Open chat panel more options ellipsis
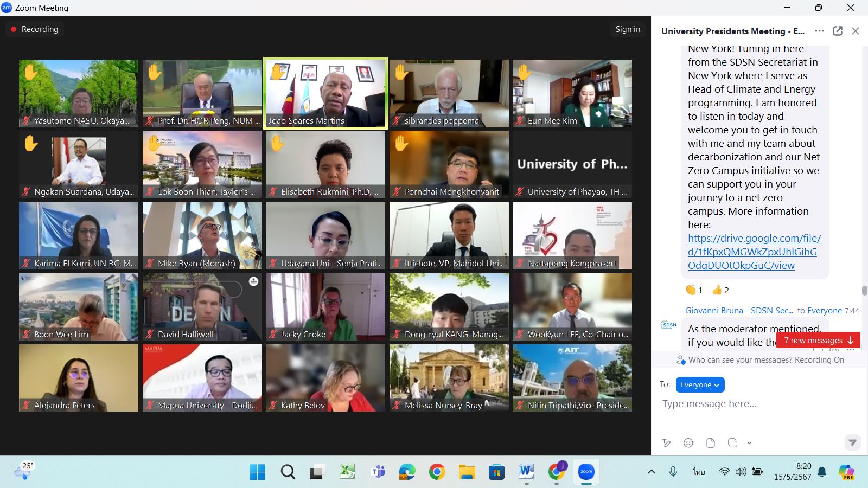This screenshot has width=868, height=488. click(820, 31)
